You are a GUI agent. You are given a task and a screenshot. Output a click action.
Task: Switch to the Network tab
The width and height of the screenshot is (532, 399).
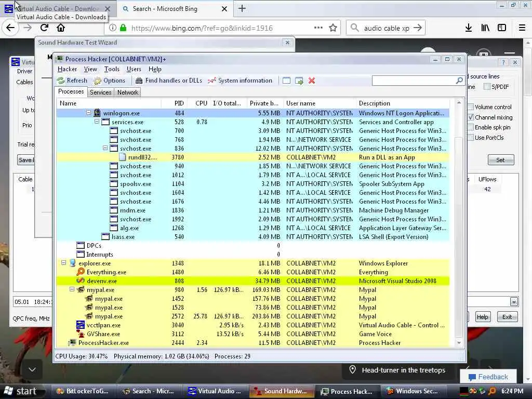coord(128,92)
